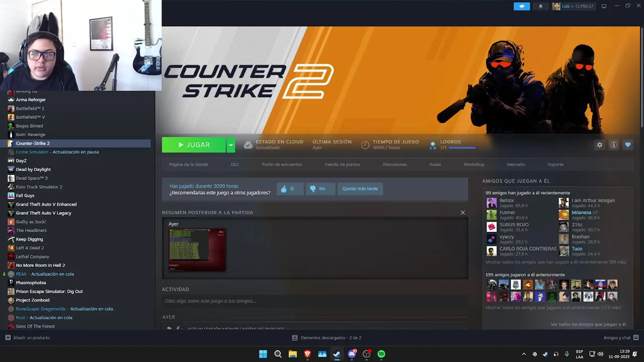Open the Mercado tab

coord(516,164)
